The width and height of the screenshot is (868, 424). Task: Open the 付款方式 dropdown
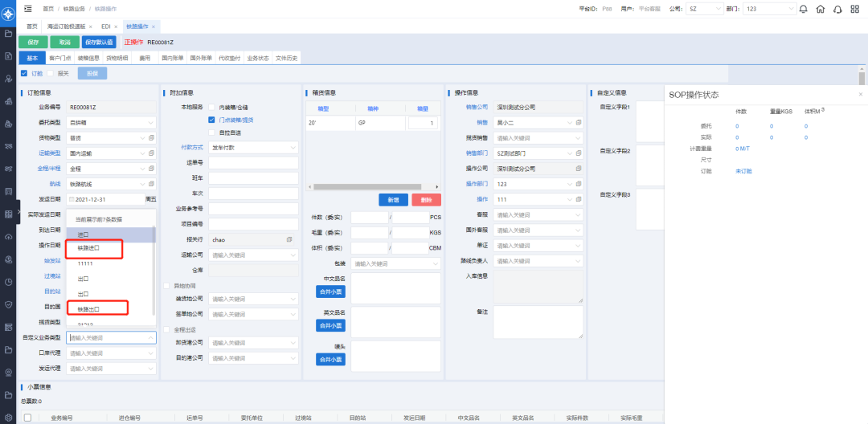[253, 148]
